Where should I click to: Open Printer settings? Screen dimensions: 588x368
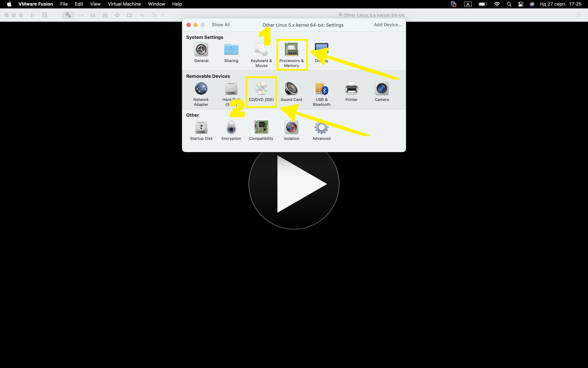pyautogui.click(x=351, y=92)
